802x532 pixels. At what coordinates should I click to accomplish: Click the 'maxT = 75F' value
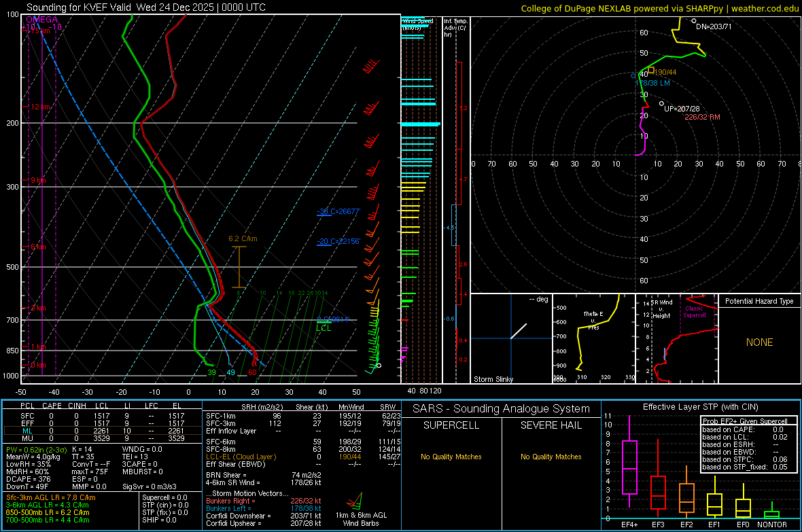click(90, 472)
